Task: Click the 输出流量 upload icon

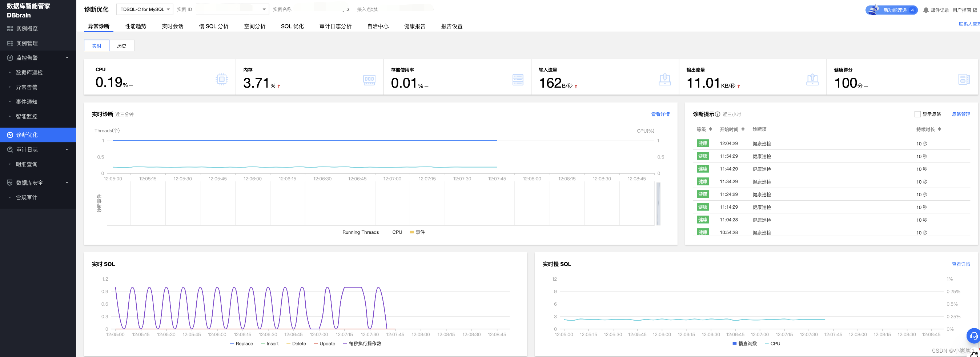Action: (x=812, y=80)
